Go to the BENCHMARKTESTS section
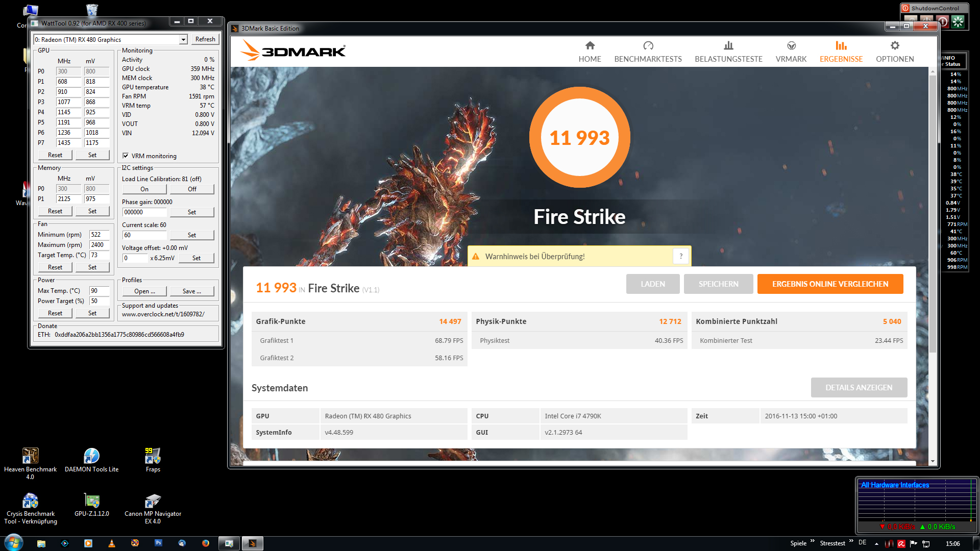The width and height of the screenshot is (980, 551). pos(648,52)
